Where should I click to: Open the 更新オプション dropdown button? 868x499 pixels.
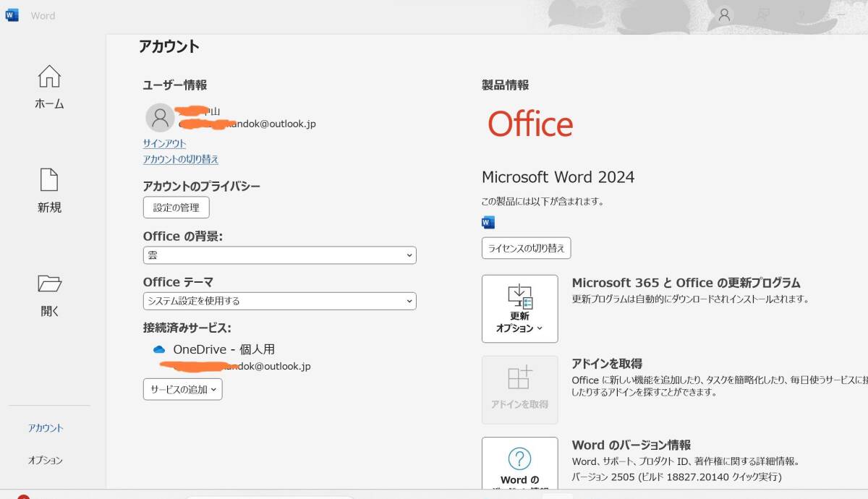pos(519,309)
